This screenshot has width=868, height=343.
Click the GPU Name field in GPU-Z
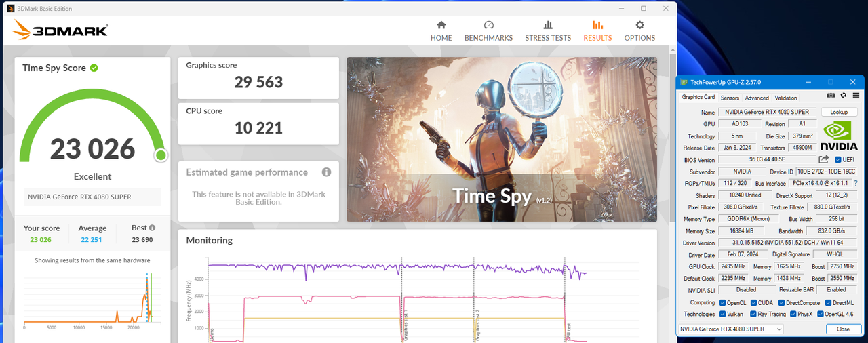(767, 112)
